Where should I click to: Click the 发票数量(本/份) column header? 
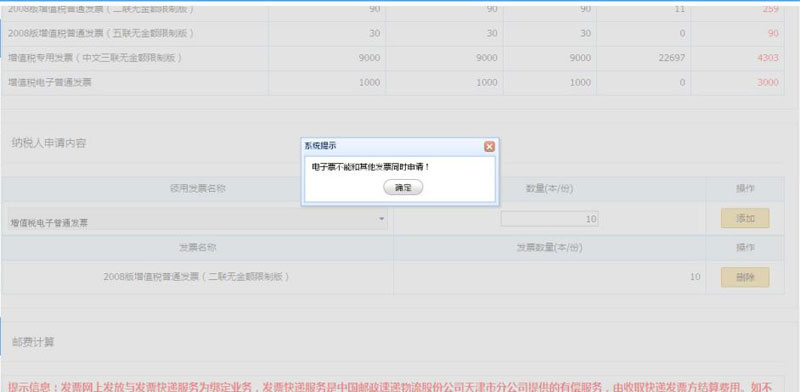549,248
